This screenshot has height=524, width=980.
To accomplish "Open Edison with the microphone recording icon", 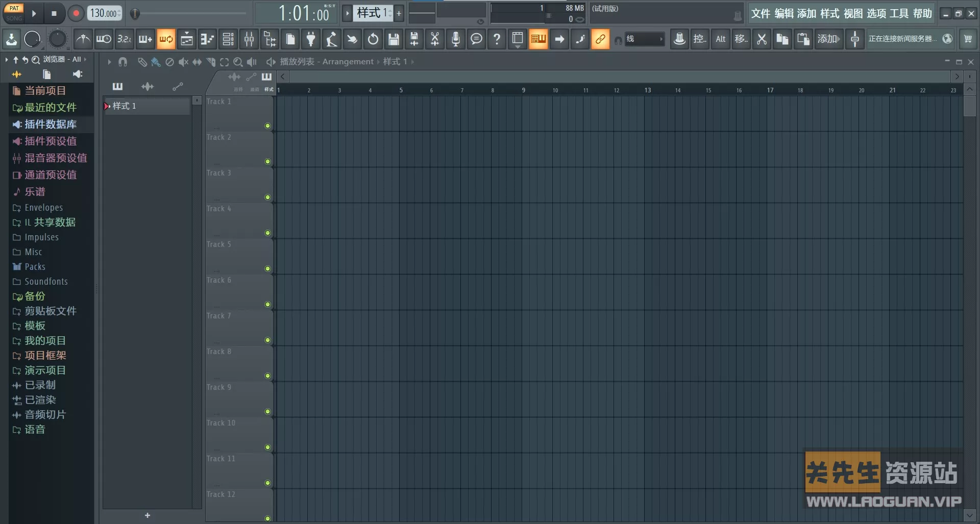I will (455, 39).
